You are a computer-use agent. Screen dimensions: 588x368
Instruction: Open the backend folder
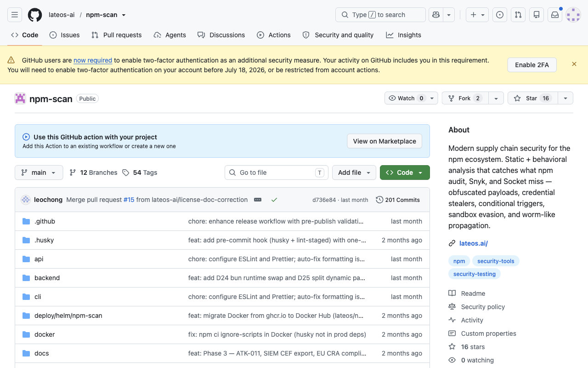[x=47, y=278]
